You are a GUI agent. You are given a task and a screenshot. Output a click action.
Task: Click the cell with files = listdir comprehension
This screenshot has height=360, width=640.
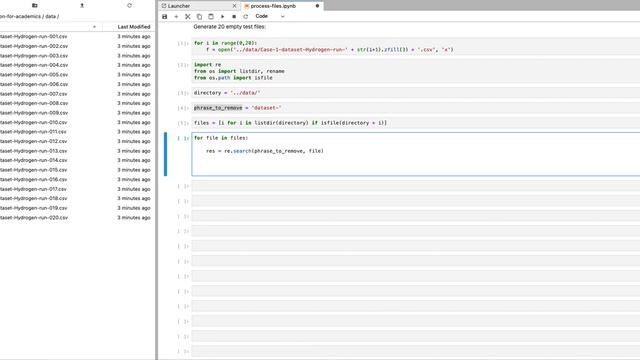[416, 123]
